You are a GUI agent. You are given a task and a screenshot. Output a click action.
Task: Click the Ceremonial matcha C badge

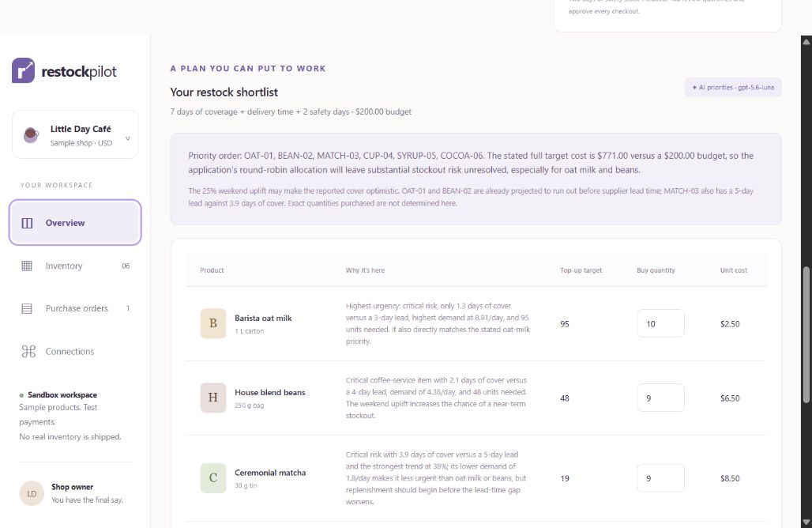[213, 477]
